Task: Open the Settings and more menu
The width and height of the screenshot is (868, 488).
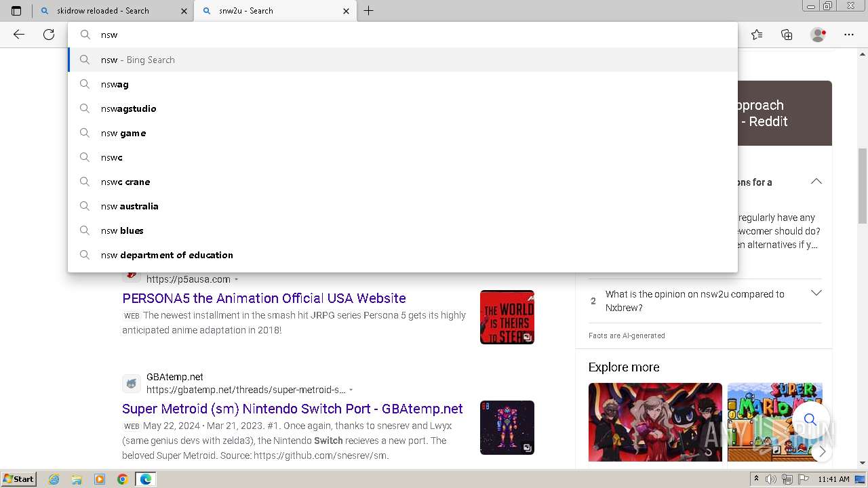Action: click(x=849, y=35)
